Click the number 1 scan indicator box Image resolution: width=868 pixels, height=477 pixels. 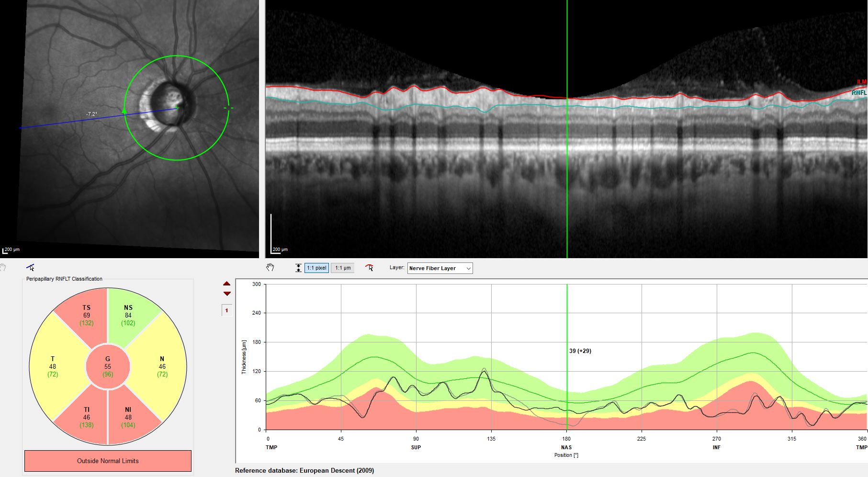pyautogui.click(x=226, y=310)
